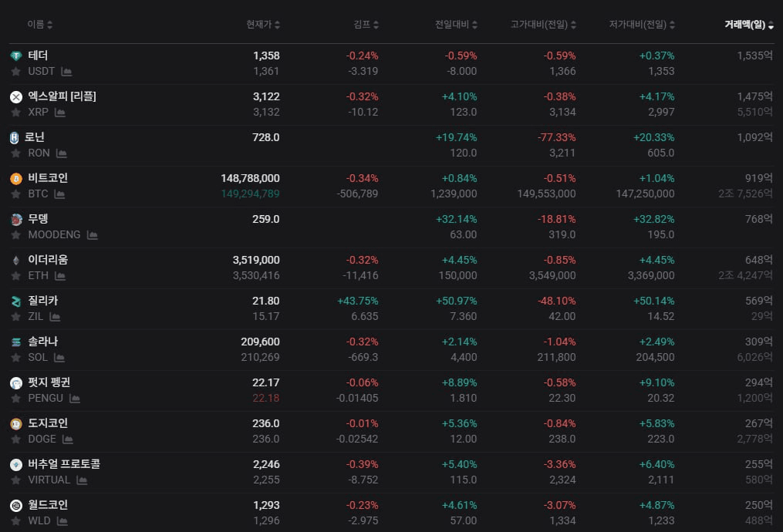Open the chart icon beside ZIL
Viewport: 783px width, 532px height.
pos(55,318)
